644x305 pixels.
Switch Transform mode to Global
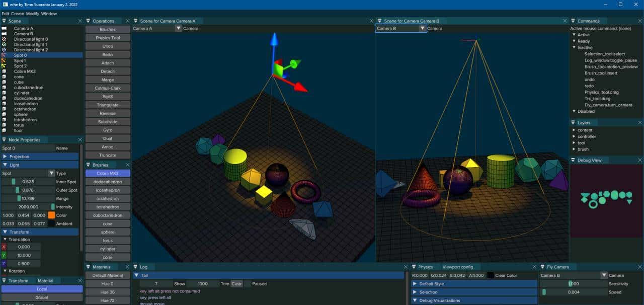pos(42,297)
